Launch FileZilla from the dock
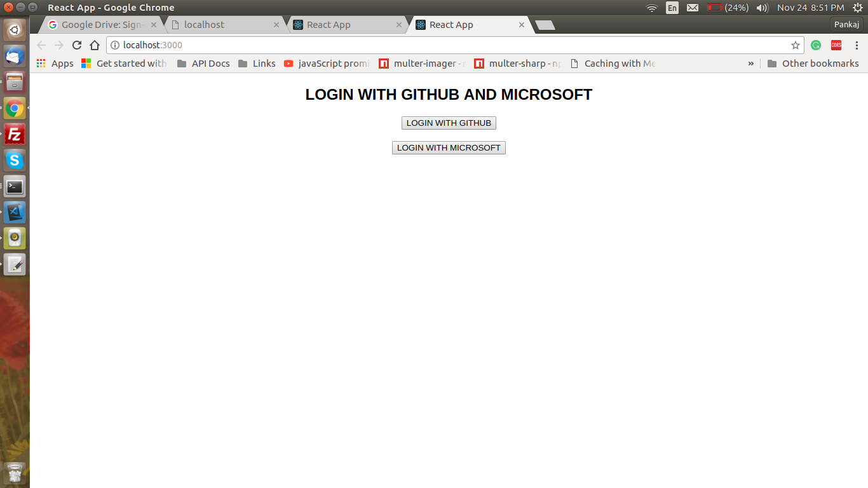This screenshot has height=488, width=868. (15, 134)
